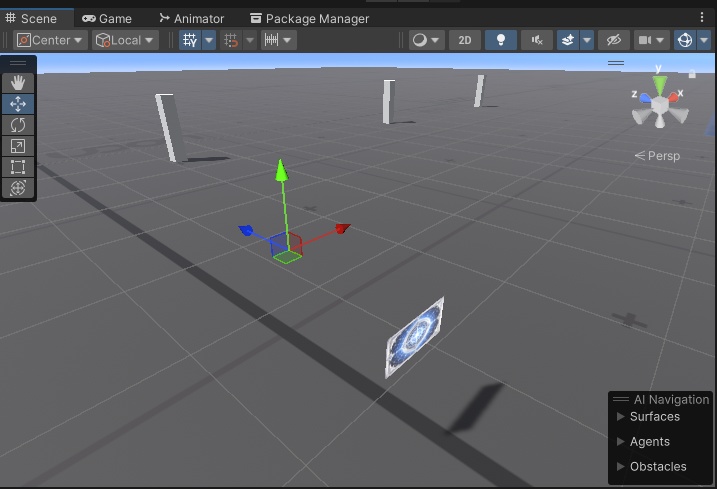Toggle scene audio mute

(537, 40)
